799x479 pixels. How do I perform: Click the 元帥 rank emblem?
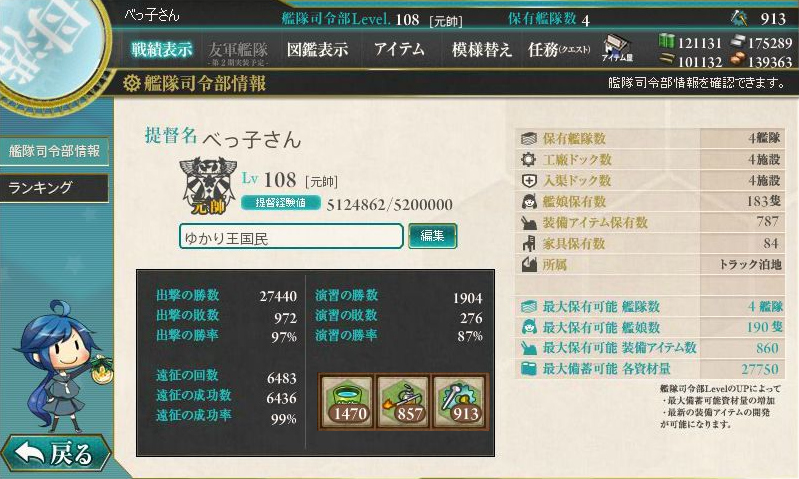[208, 185]
